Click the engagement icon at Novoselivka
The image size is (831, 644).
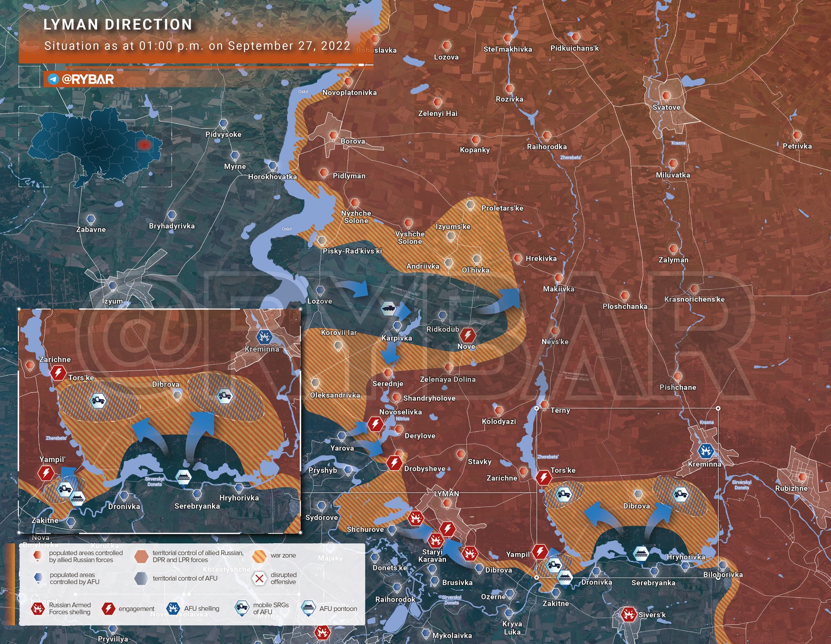(x=375, y=425)
